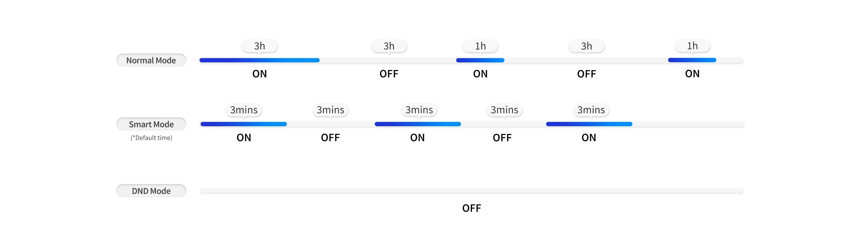Click the first OFF label in Smart Mode

click(330, 138)
